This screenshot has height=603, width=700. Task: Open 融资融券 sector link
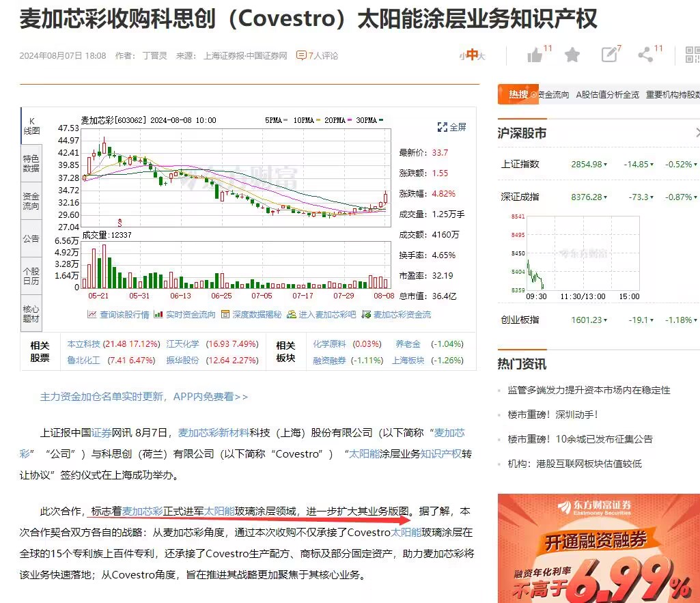pyautogui.click(x=329, y=360)
